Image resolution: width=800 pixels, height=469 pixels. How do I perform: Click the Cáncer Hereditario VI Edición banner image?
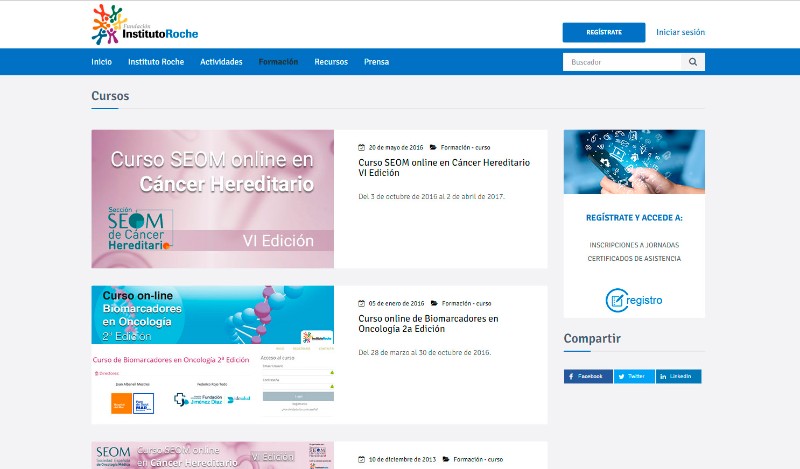coord(213,199)
